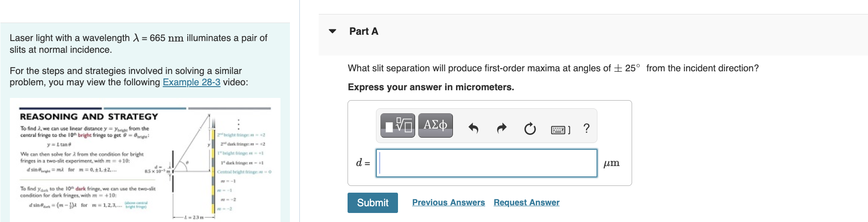Click the undo arrow icon
868x222 pixels.
(473, 129)
